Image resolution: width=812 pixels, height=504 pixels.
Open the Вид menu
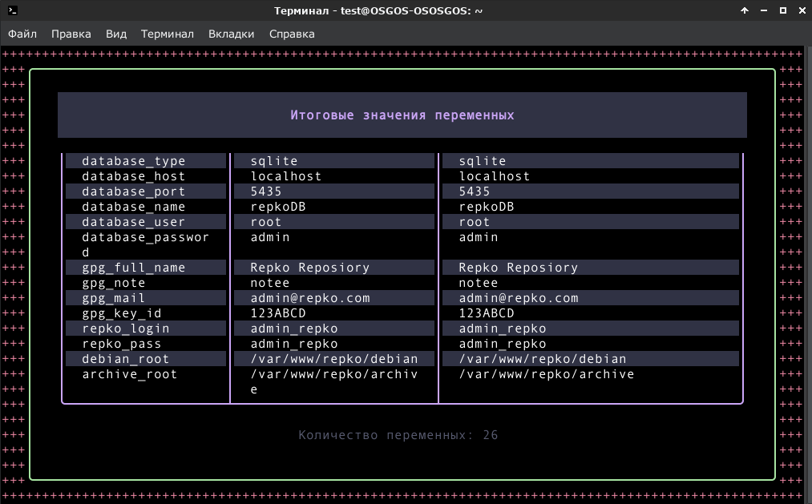pyautogui.click(x=116, y=34)
